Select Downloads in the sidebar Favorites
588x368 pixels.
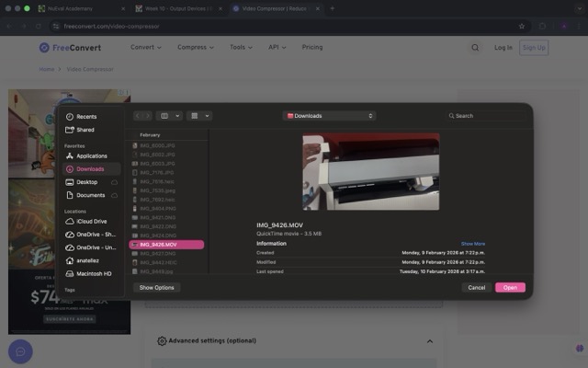tap(92, 169)
